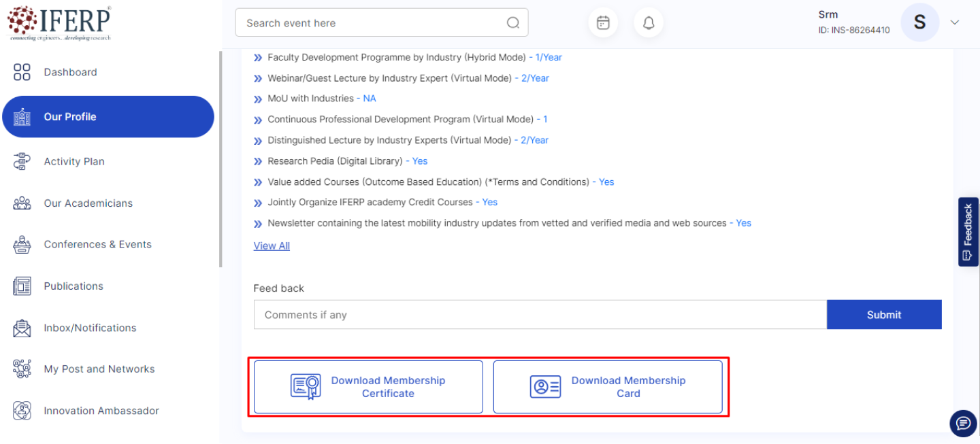Download Membership Certificate
The image size is (980, 444).
point(368,387)
